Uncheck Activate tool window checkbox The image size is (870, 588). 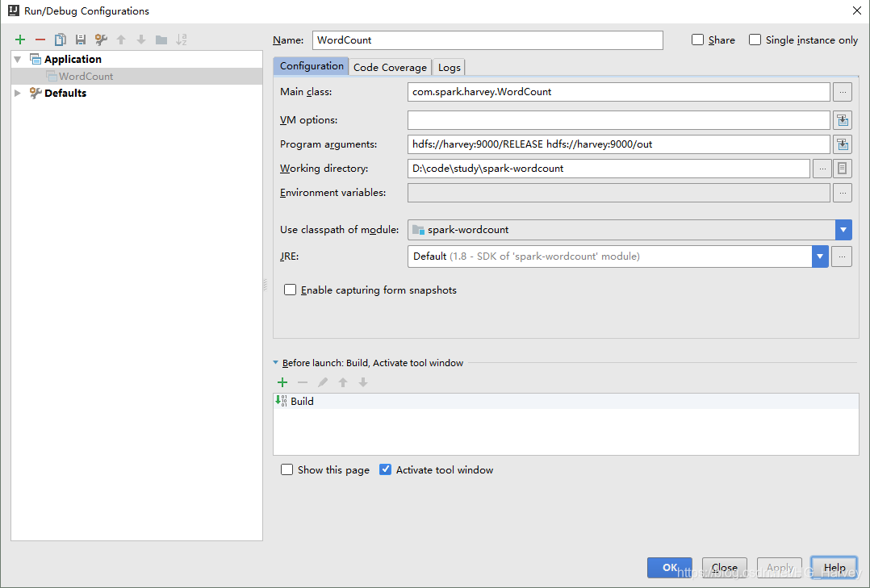point(385,470)
